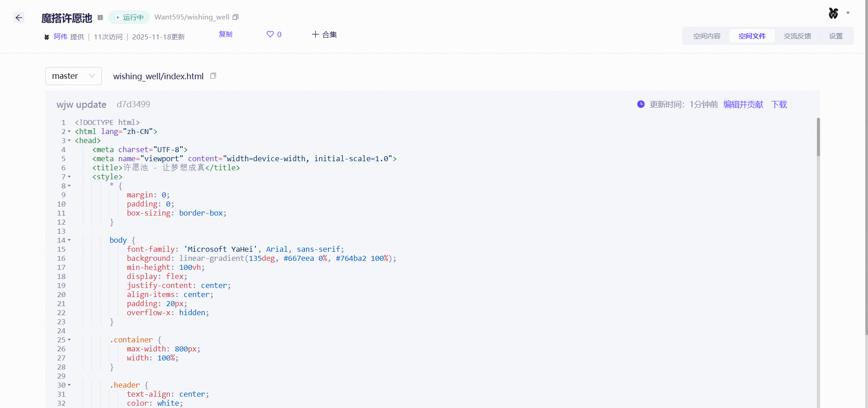This screenshot has width=868, height=408.
Task: Click the linear-gradient background code on line 16
Action: click(x=261, y=258)
